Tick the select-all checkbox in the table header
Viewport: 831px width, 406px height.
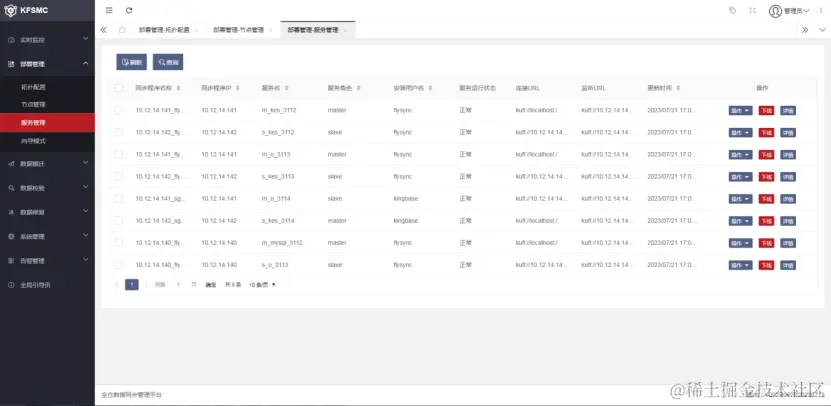[119, 88]
